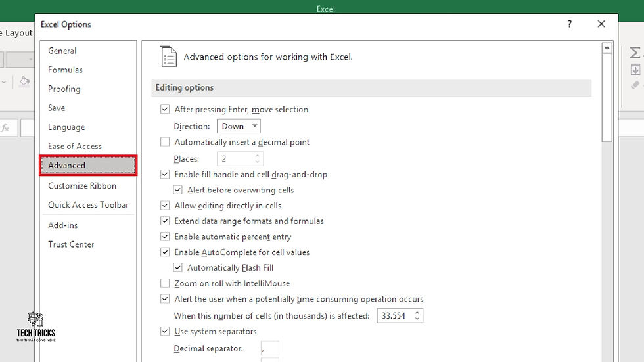
Task: Click the AutoSum sigma icon in Excel ribbon
Action: click(x=635, y=53)
